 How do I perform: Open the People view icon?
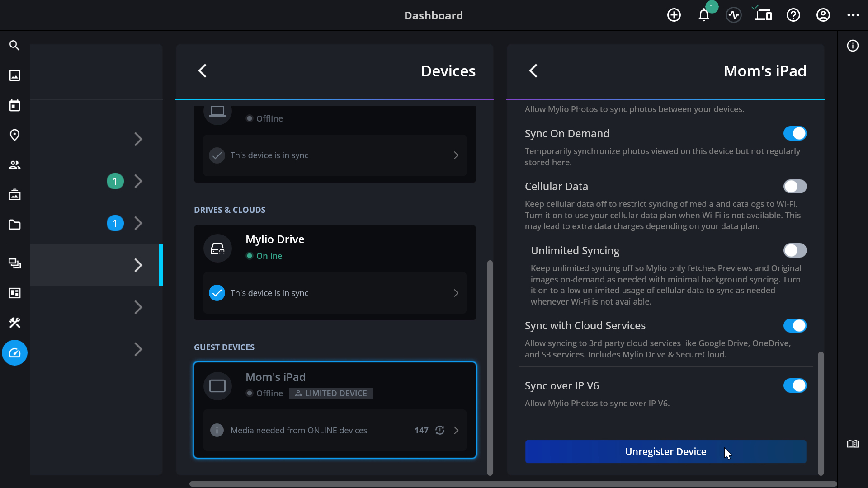(x=14, y=165)
